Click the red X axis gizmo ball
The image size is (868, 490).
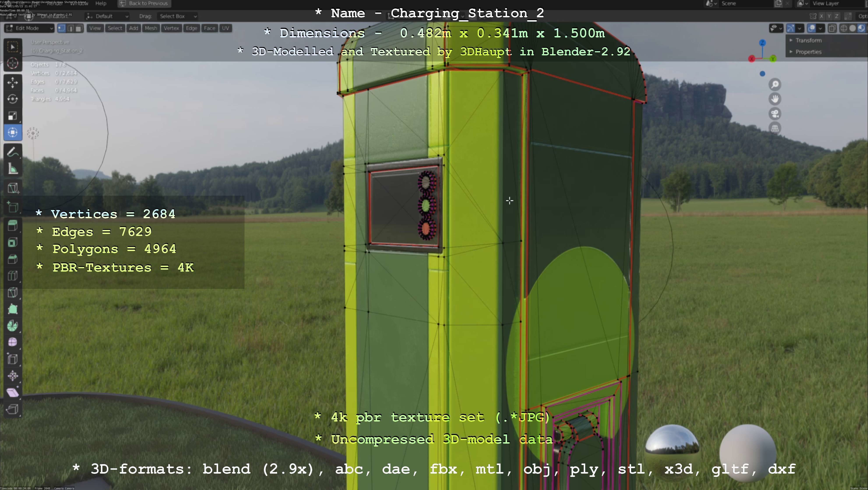pyautogui.click(x=751, y=59)
